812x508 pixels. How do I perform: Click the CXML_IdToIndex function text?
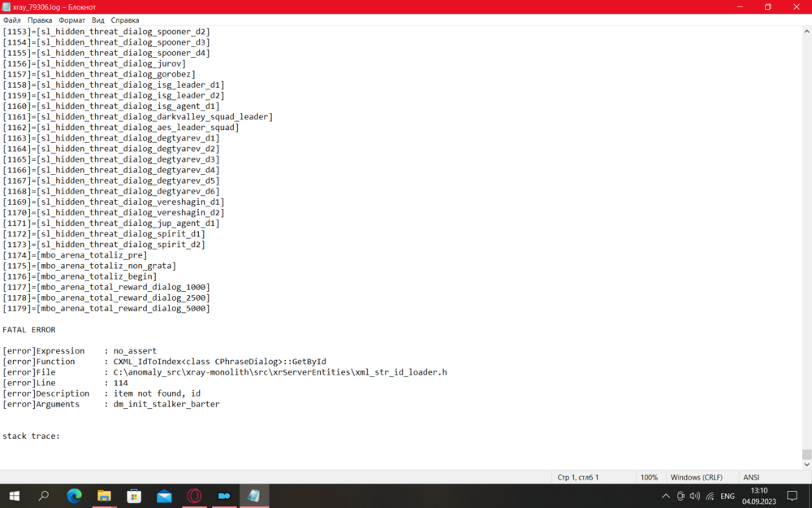coord(220,362)
